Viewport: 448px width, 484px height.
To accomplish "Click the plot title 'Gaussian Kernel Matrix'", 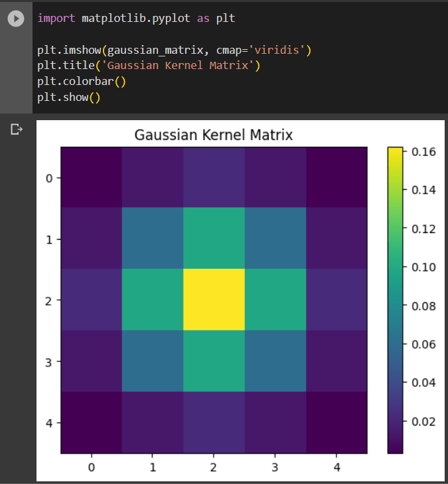I will pos(214,135).
